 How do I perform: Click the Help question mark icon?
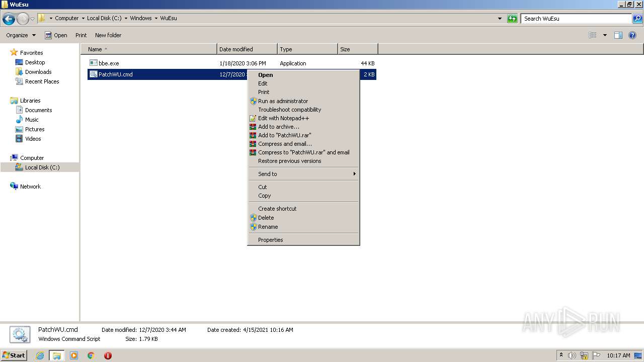pos(633,35)
